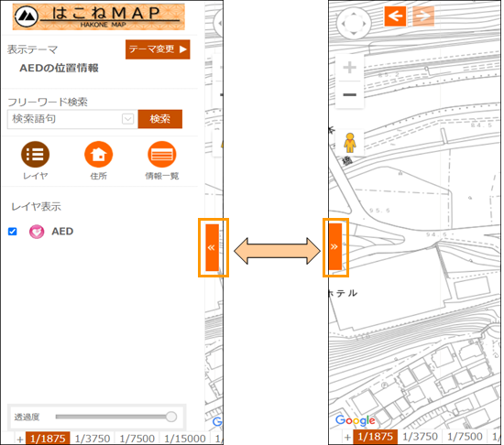This screenshot has width=504, height=445.
Task: Click the テーマ変更 button
Action: pos(158,49)
